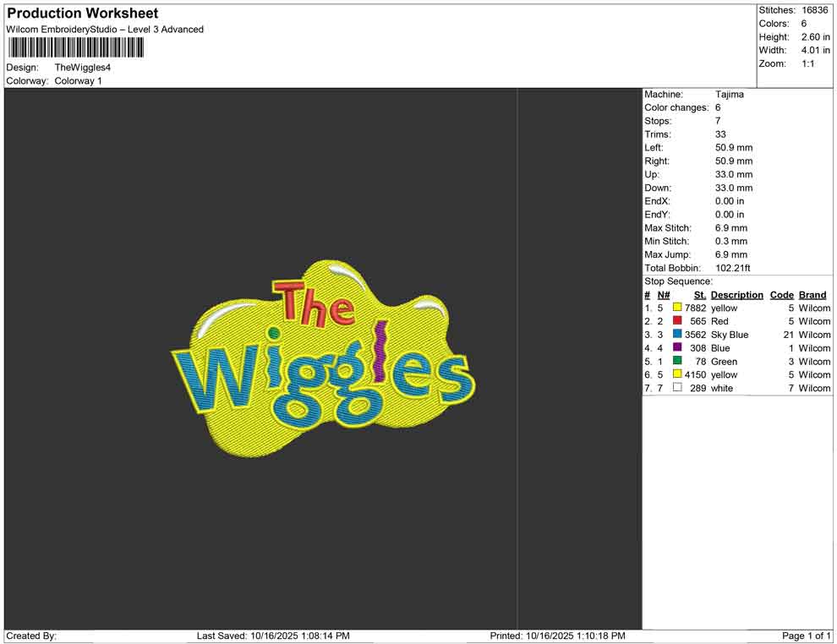This screenshot has height=644, width=837.
Task: Click the Wilcom EmbroideryStudio Level 3 Advanced text
Action: [105, 30]
